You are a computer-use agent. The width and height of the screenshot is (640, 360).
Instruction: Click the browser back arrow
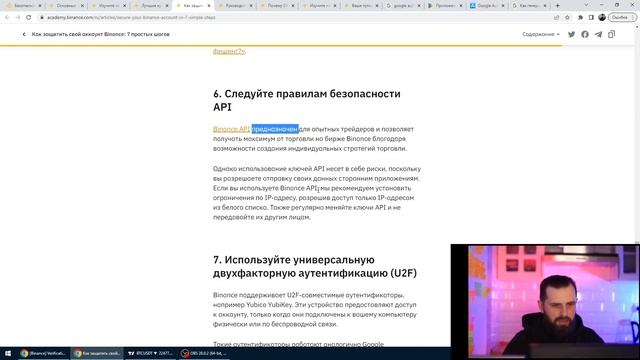[x=7, y=18]
